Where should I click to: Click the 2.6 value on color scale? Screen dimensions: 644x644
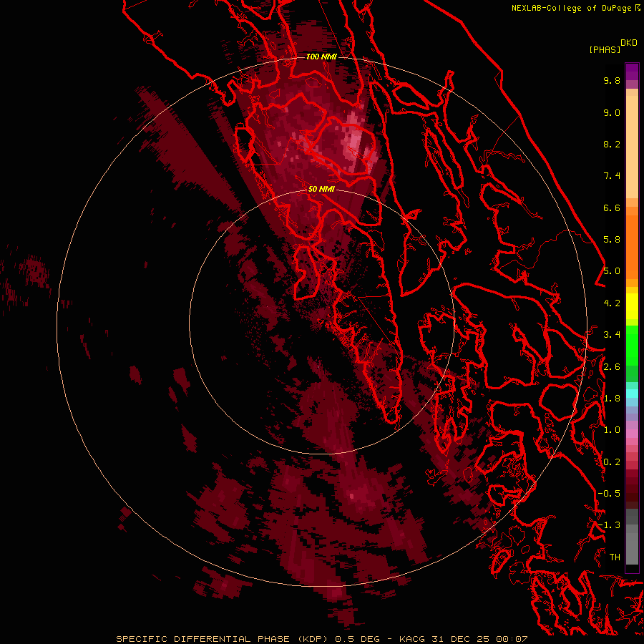coord(612,367)
